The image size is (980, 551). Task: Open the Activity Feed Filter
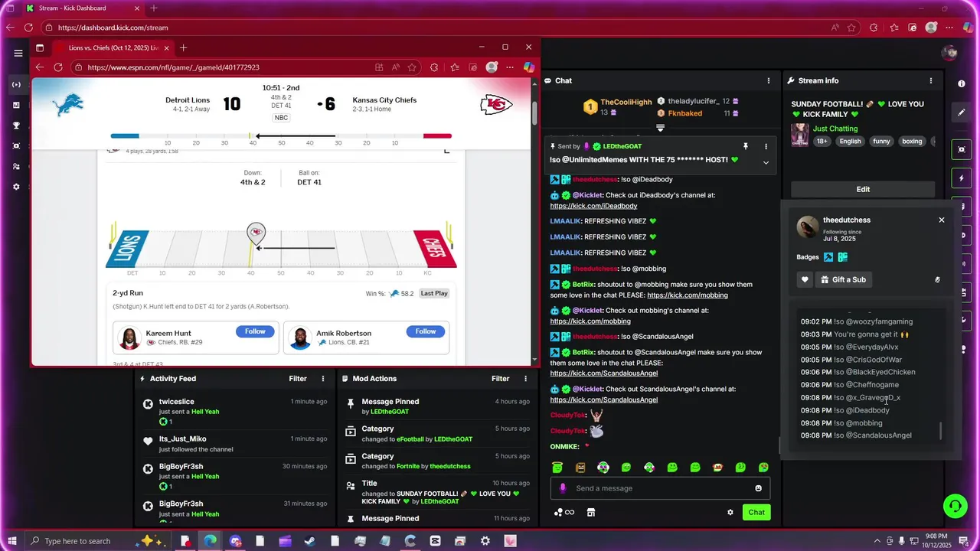[298, 378]
